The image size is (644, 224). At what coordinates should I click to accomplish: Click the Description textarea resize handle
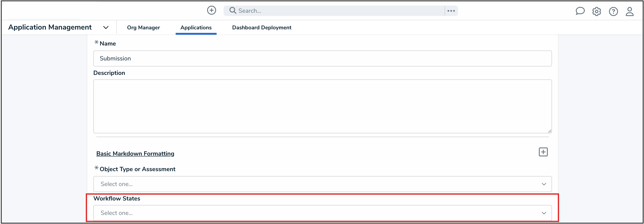550,131
